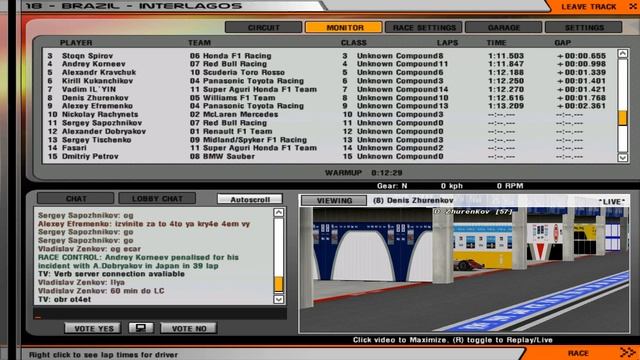Open the Settings tab
This screenshot has width=640, height=360.
584,27
